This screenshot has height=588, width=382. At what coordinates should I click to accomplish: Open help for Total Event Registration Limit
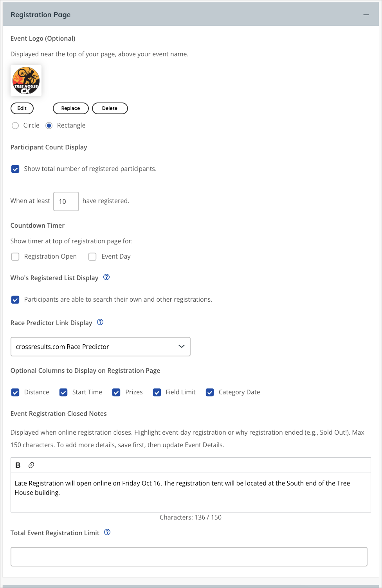click(x=107, y=532)
